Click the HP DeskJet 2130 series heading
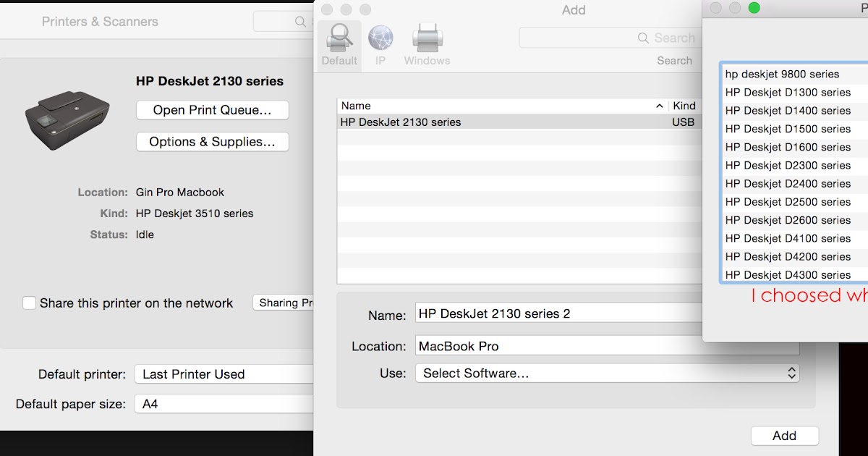Screen dimensions: 868x456 coord(210,81)
